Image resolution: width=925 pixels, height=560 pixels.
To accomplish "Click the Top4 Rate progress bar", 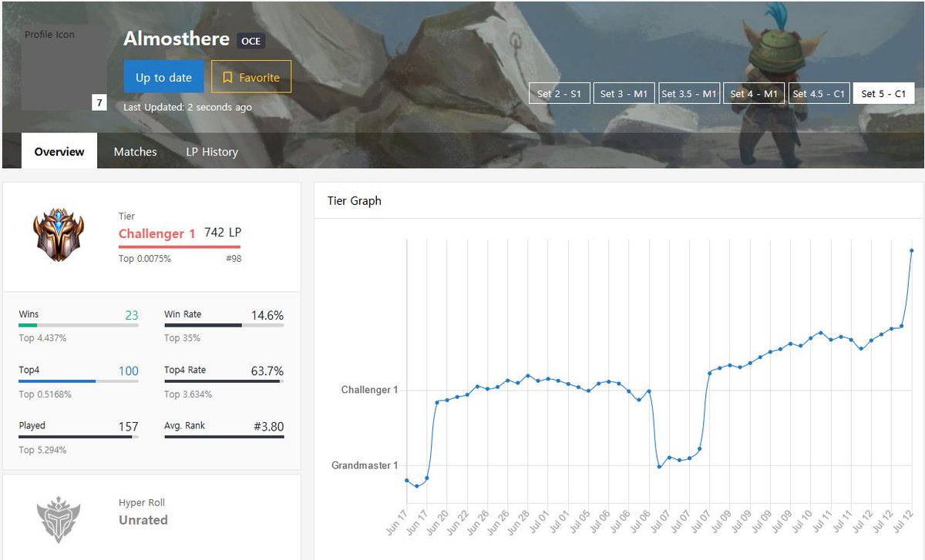I will coord(224,381).
